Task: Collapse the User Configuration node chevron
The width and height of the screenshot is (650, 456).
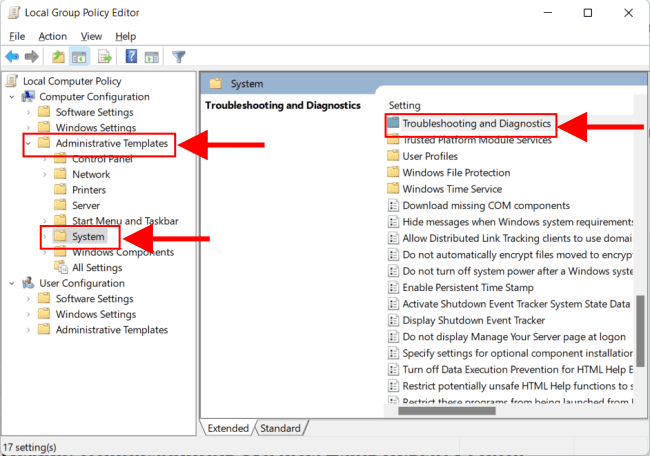Action: (12, 284)
